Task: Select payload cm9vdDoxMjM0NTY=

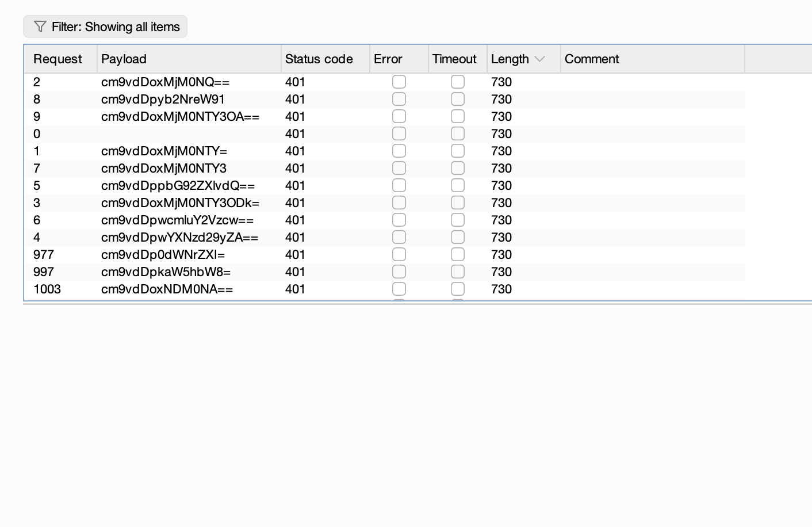Action: click(x=164, y=151)
